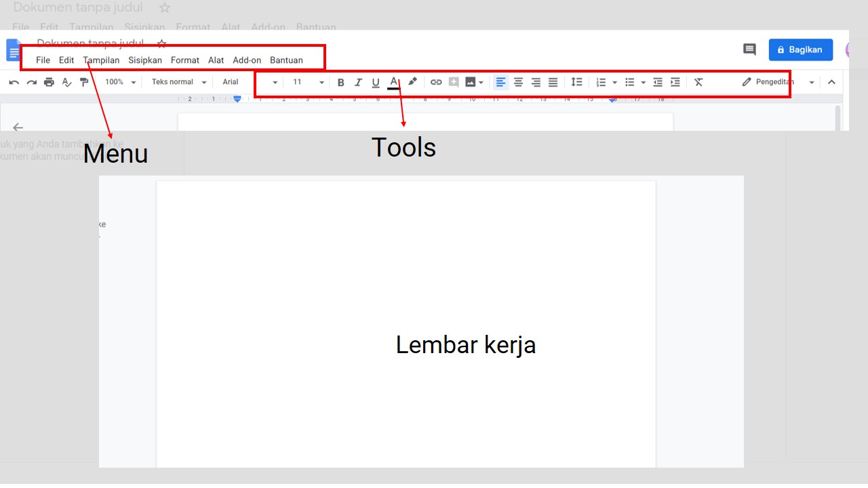Open the text color picker

393,82
